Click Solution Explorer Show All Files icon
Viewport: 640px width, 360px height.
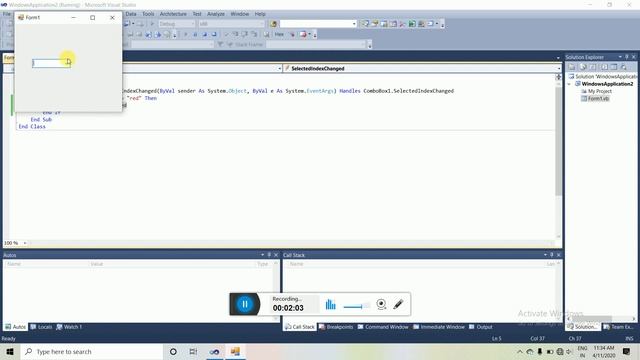(x=583, y=67)
